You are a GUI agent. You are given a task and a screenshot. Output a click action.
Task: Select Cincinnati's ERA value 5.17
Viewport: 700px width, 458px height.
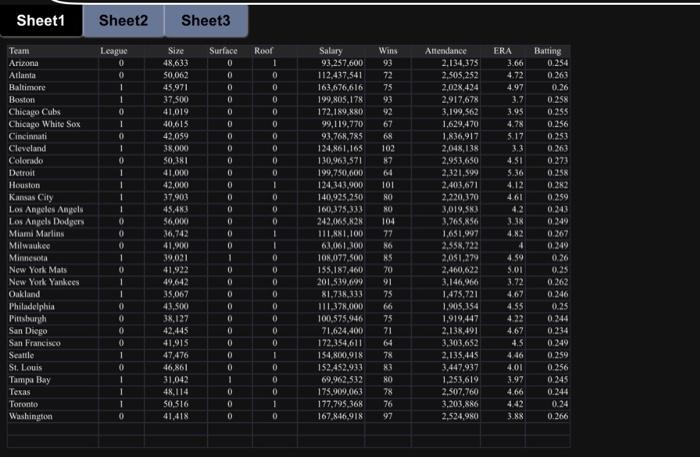tap(515, 136)
